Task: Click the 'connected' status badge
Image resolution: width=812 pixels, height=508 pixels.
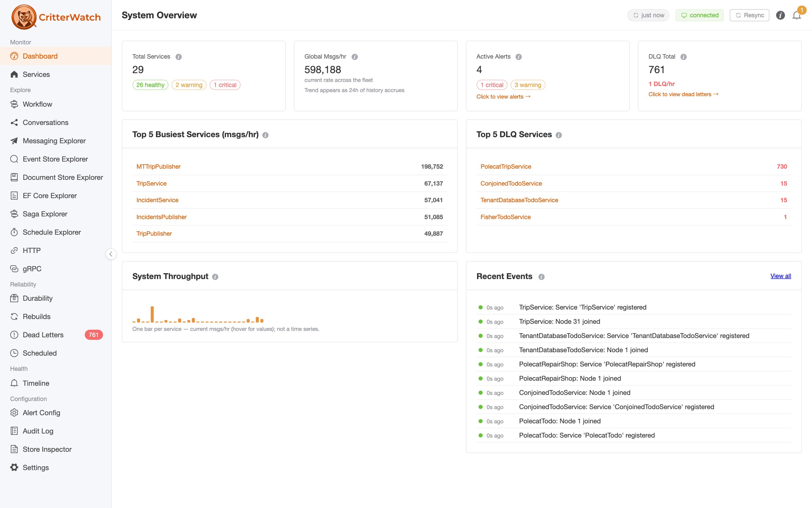Action: (699, 15)
